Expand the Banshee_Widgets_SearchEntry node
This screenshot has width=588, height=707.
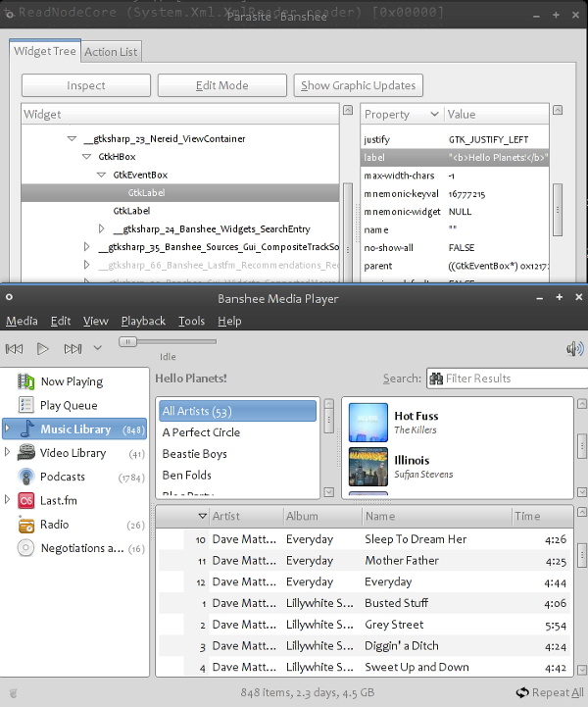(x=101, y=229)
